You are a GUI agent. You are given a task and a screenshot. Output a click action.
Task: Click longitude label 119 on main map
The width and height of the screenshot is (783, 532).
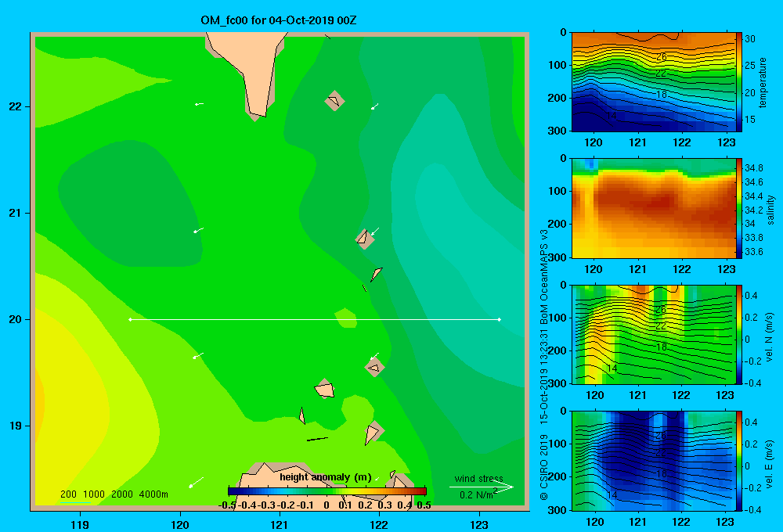tap(81, 524)
